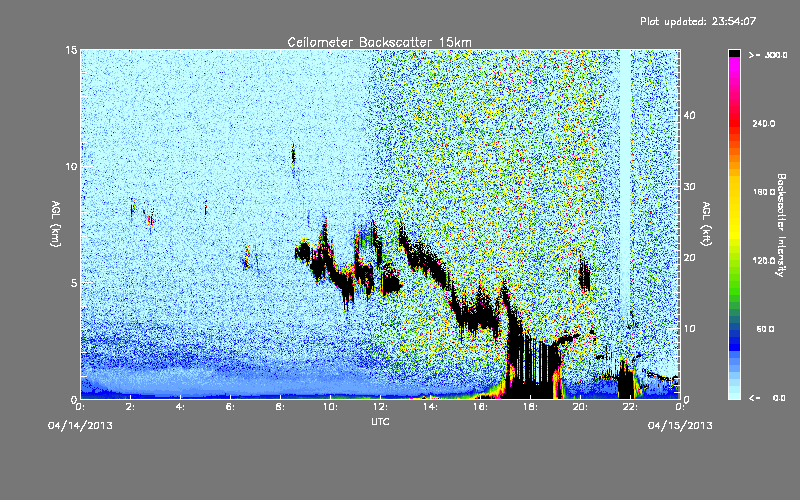800x500 pixels.
Task: Click the end date '04/15/2013'
Action: pos(680,426)
